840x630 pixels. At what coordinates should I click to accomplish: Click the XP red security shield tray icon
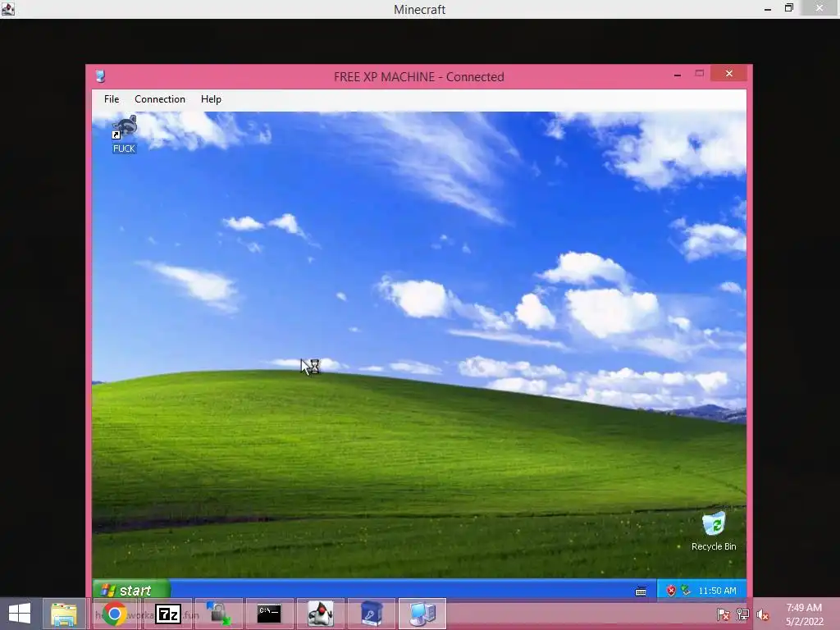point(671,591)
